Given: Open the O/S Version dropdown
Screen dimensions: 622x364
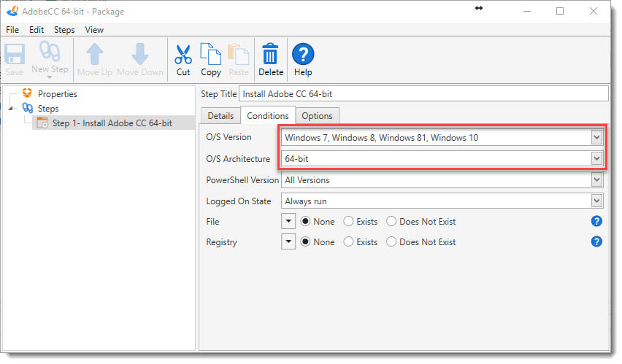Looking at the screenshot, I should (x=596, y=138).
